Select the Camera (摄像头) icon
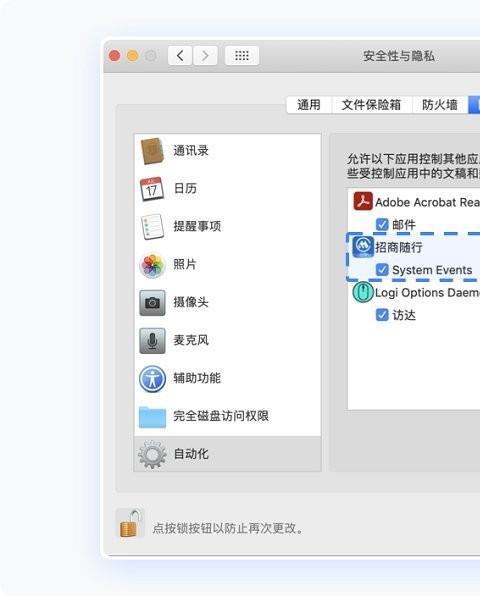 pyautogui.click(x=152, y=303)
